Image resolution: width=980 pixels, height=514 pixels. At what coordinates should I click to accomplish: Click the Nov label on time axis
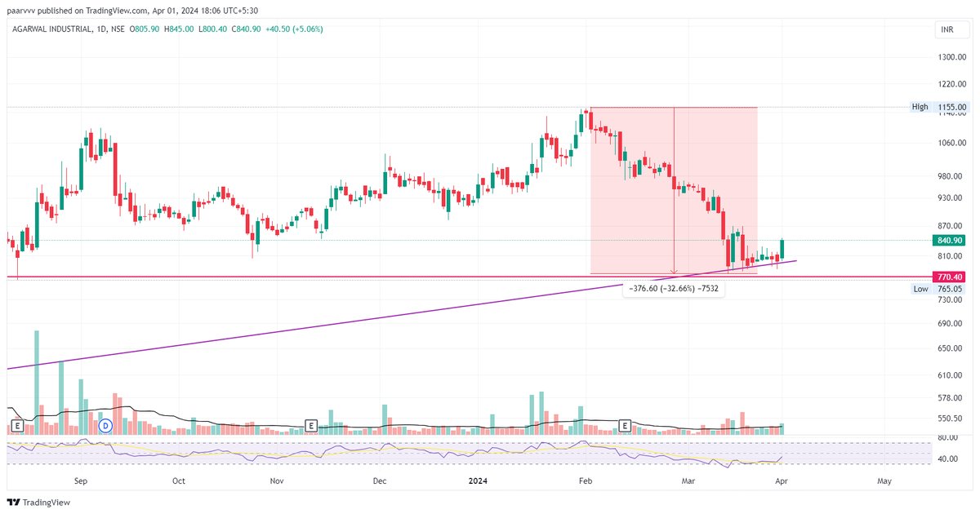(x=277, y=481)
